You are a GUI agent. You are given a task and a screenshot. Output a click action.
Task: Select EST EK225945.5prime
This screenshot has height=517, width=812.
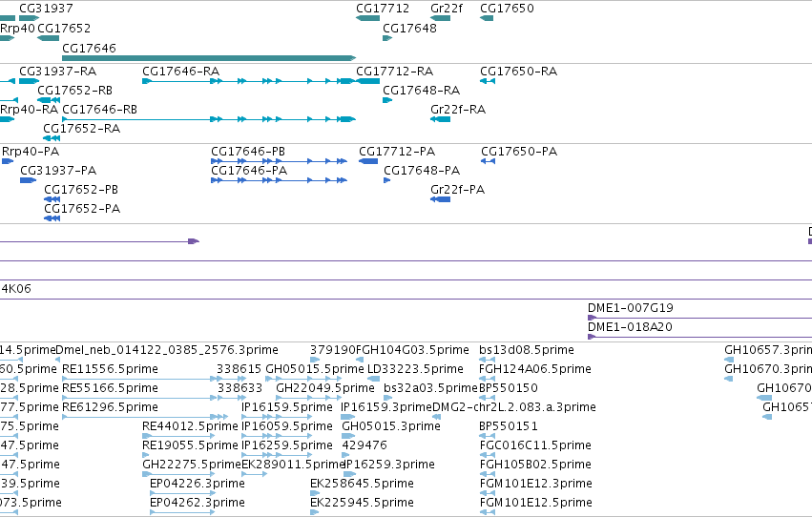tap(314, 512)
